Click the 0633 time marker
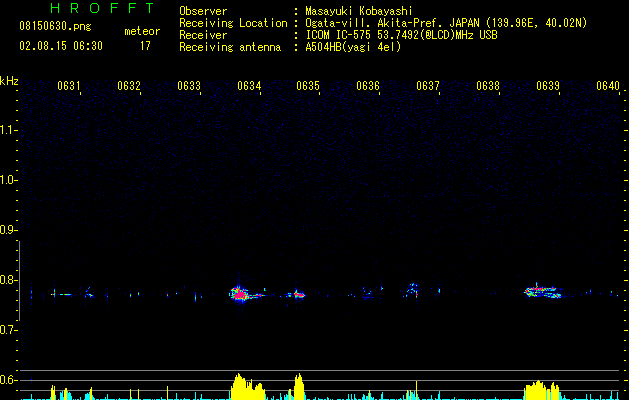 tap(189, 86)
